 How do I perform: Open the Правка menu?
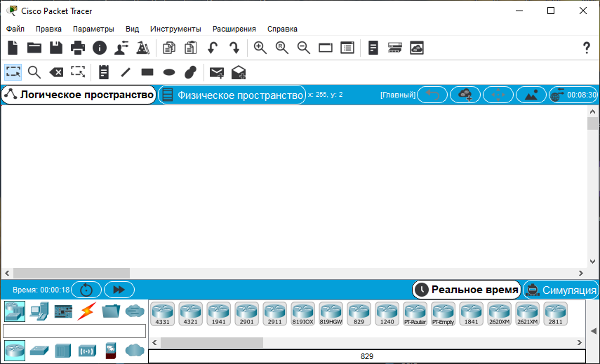pos(48,29)
